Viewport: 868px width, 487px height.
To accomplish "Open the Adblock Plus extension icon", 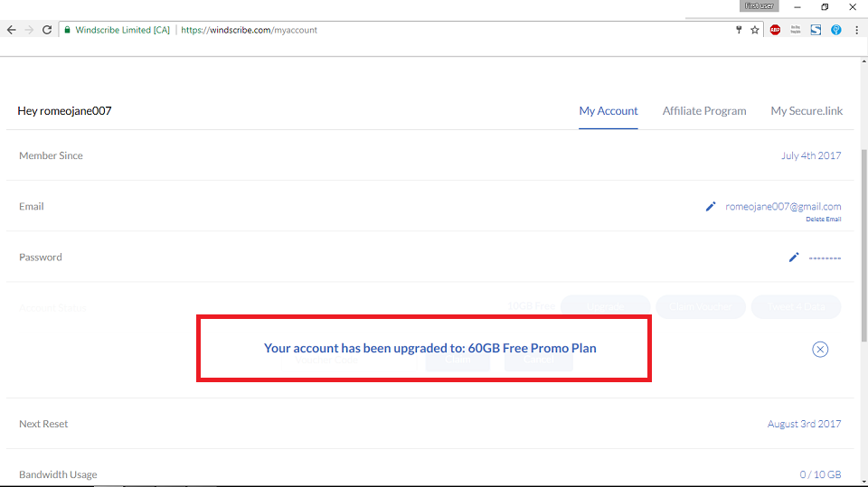I will (x=775, y=30).
